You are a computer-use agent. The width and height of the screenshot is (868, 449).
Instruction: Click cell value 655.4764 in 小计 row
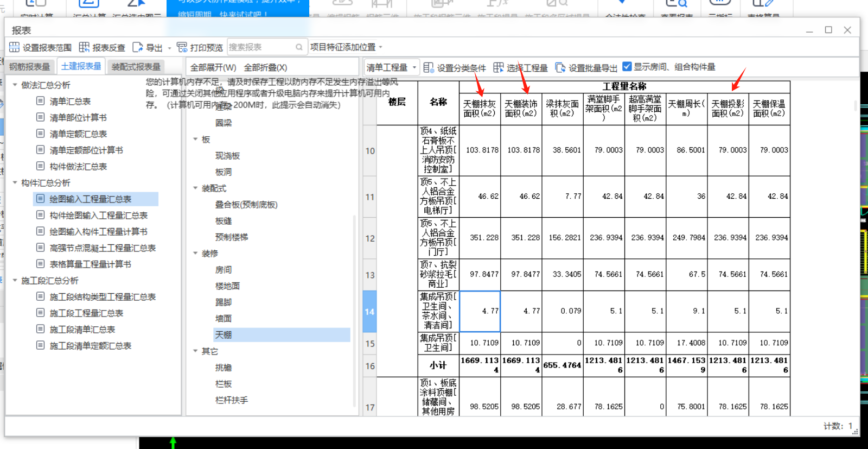[563, 365]
